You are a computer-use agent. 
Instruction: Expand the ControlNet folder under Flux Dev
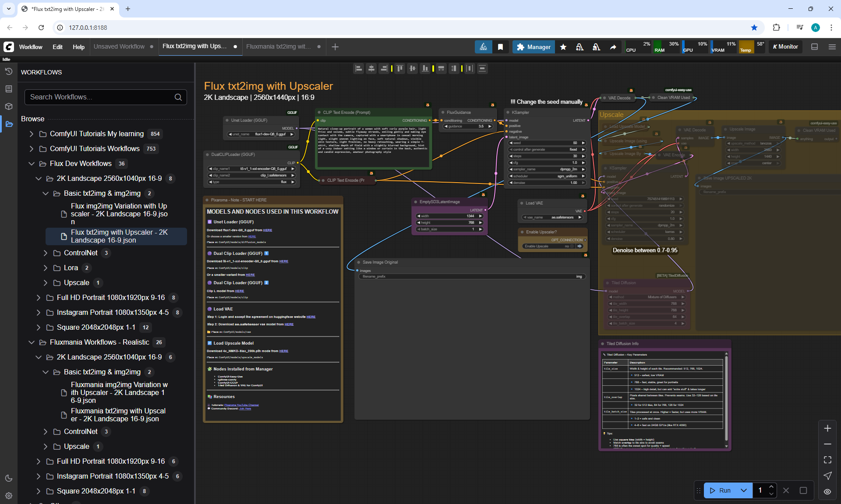coord(46,253)
